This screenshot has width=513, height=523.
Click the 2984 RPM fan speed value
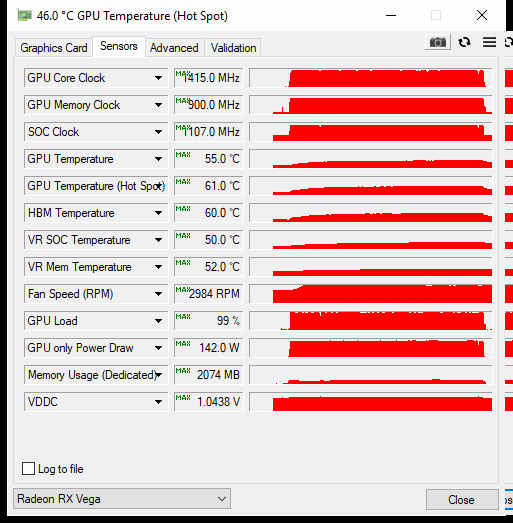pos(209,294)
